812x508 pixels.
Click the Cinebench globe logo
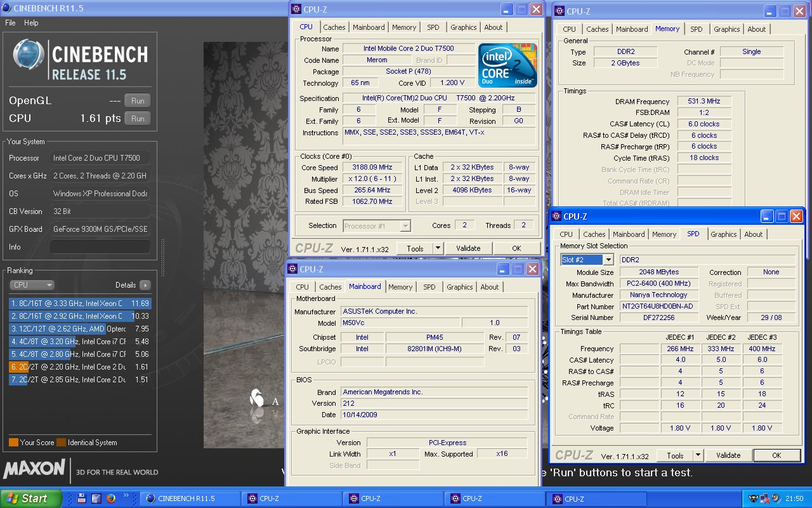[29, 55]
